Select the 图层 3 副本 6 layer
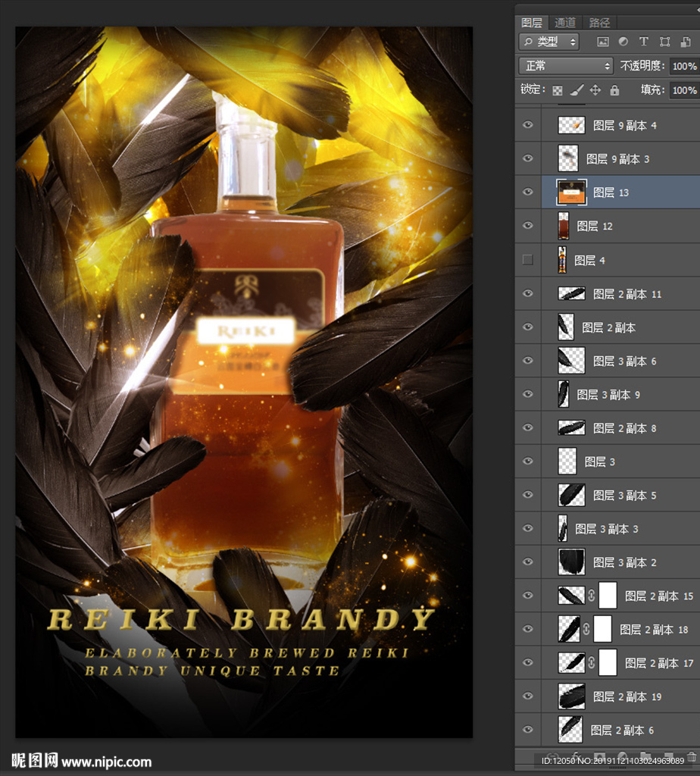 point(624,361)
